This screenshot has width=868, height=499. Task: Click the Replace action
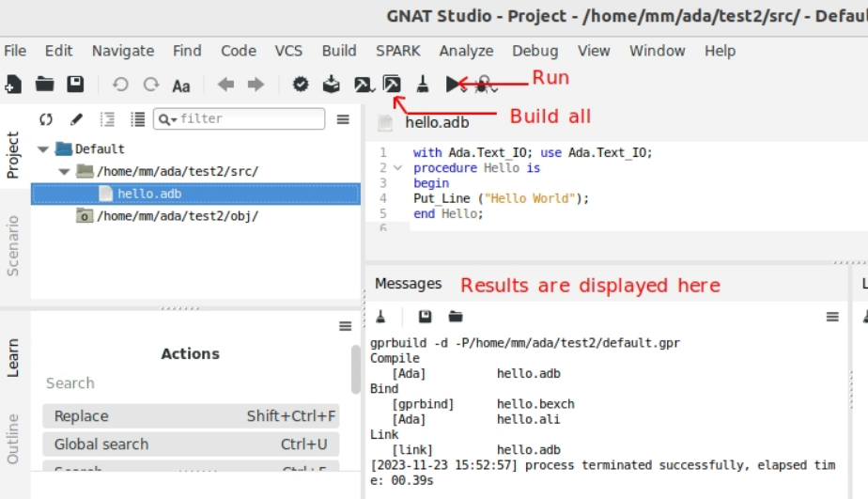[x=191, y=416]
